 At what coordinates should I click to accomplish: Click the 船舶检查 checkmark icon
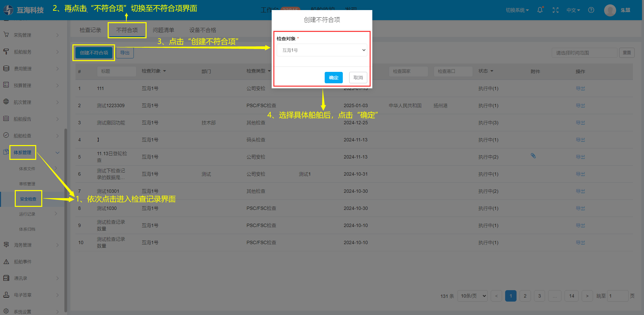6,135
